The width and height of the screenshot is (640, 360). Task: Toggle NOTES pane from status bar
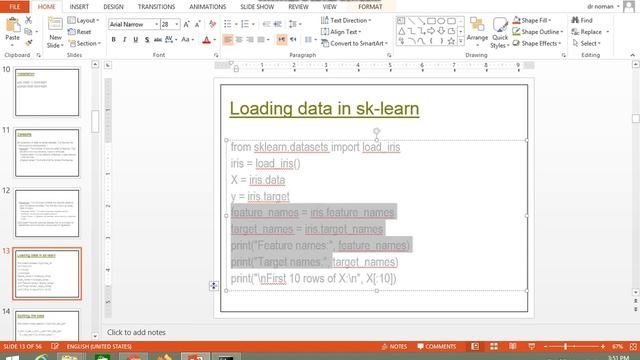click(x=394, y=347)
